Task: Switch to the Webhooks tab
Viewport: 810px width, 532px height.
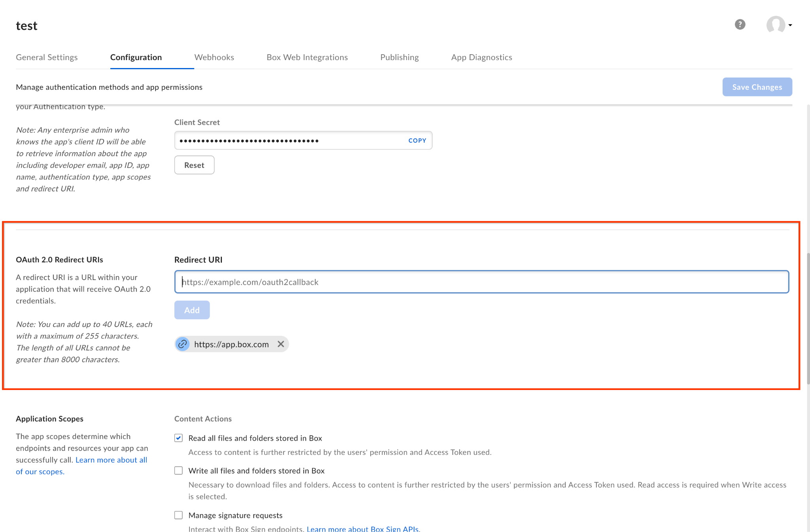Action: (x=214, y=57)
